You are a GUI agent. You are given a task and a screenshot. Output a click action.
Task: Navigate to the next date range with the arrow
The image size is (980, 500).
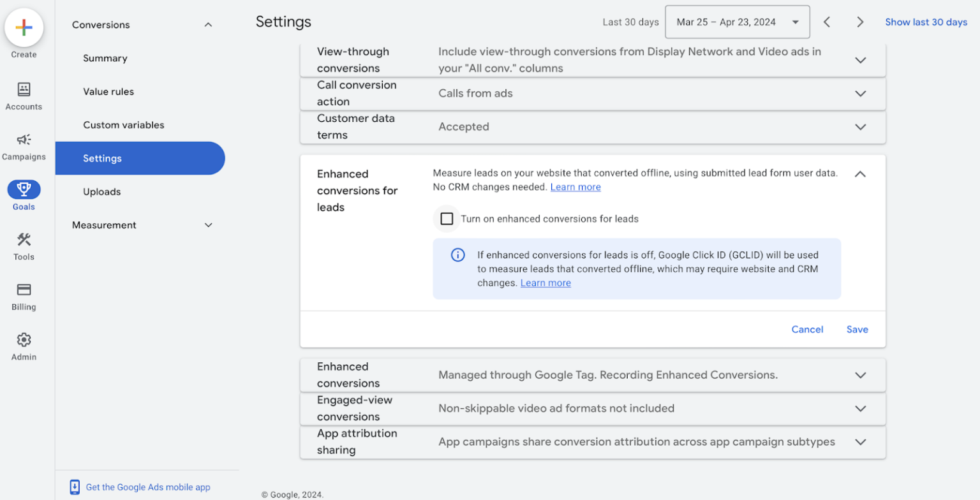(x=860, y=21)
